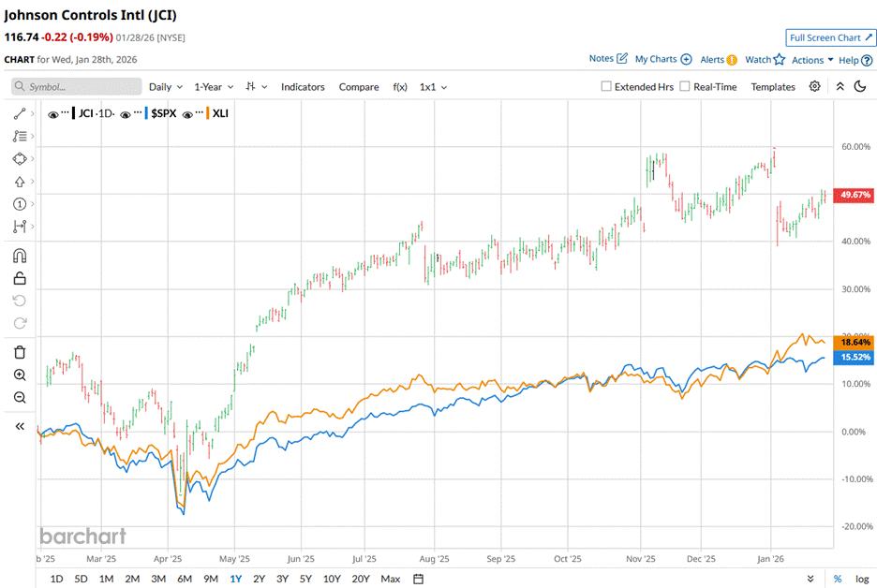Switch to the 6M time range
Viewport: 877px width, 588px height.
pyautogui.click(x=185, y=578)
